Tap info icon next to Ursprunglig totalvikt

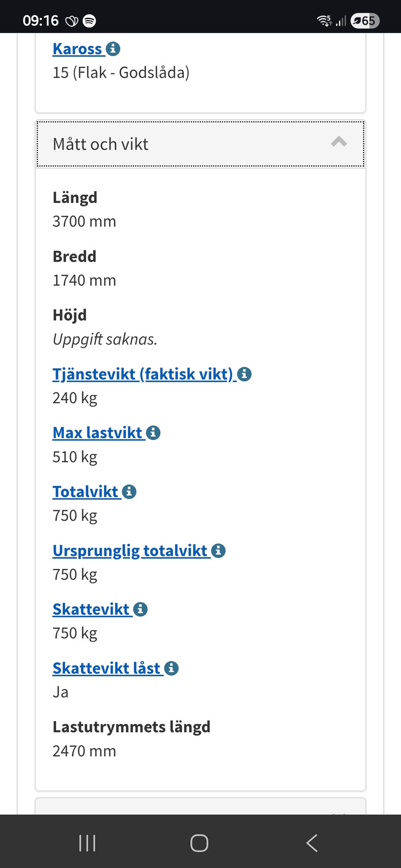click(x=218, y=550)
